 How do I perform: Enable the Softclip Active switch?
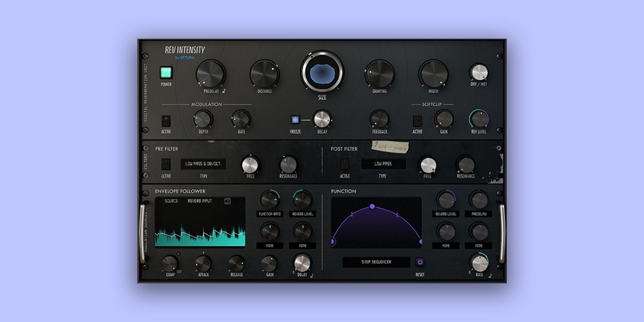(x=417, y=120)
